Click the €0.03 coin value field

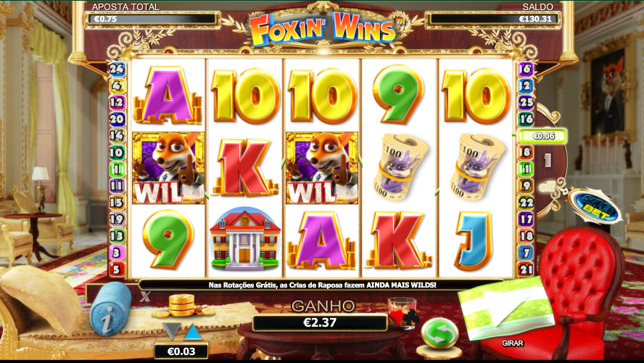click(181, 351)
